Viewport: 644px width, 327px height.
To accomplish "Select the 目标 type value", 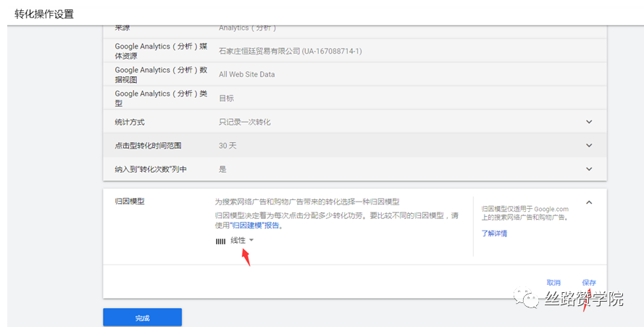I will click(226, 98).
